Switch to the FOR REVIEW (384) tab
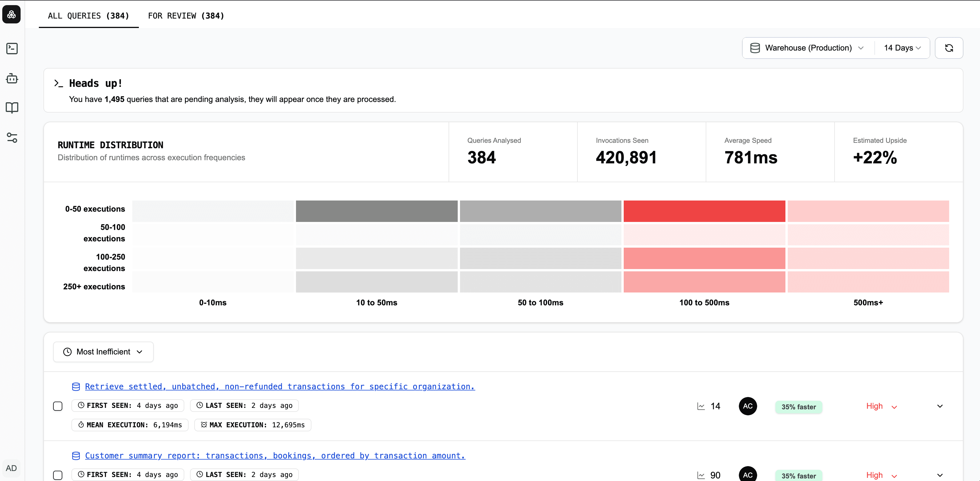Image resolution: width=980 pixels, height=481 pixels. (185, 16)
